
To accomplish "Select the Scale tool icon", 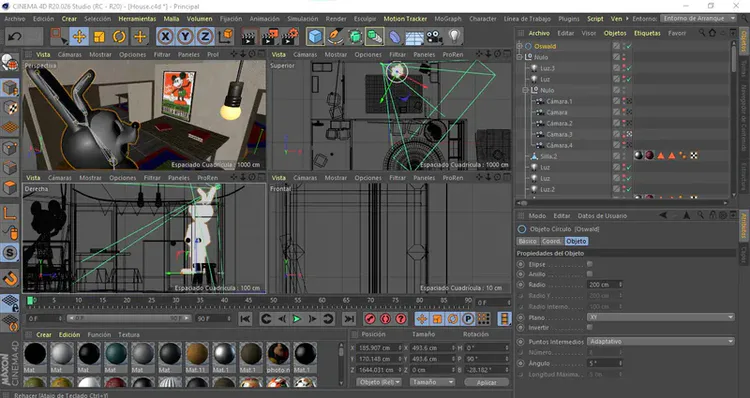I will coord(99,37).
